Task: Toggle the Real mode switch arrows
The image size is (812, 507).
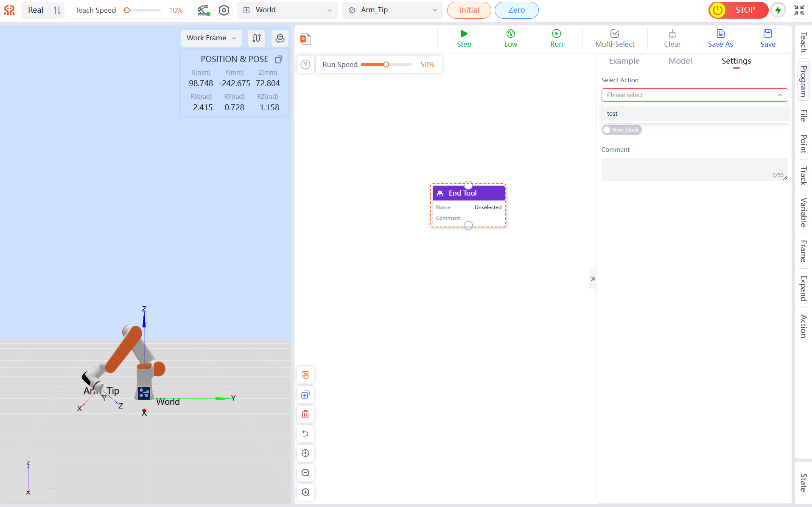Action: click(x=57, y=10)
